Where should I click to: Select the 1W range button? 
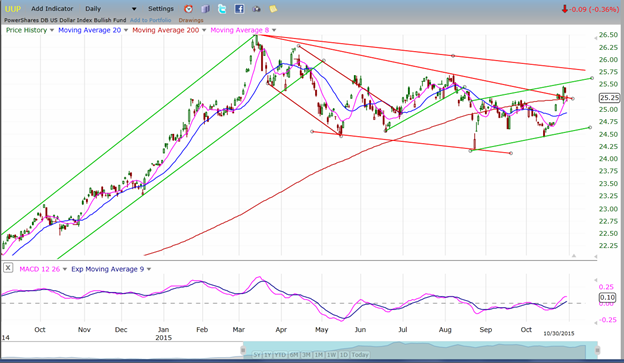[331, 355]
